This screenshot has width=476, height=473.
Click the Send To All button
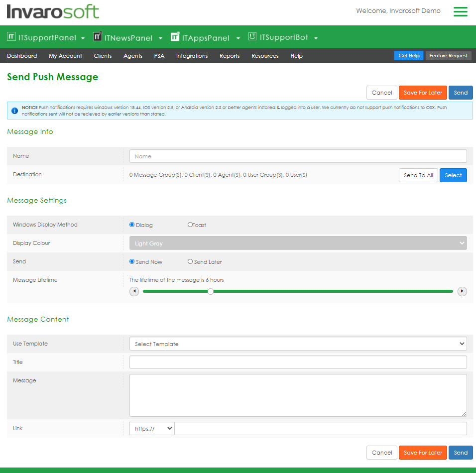click(418, 175)
